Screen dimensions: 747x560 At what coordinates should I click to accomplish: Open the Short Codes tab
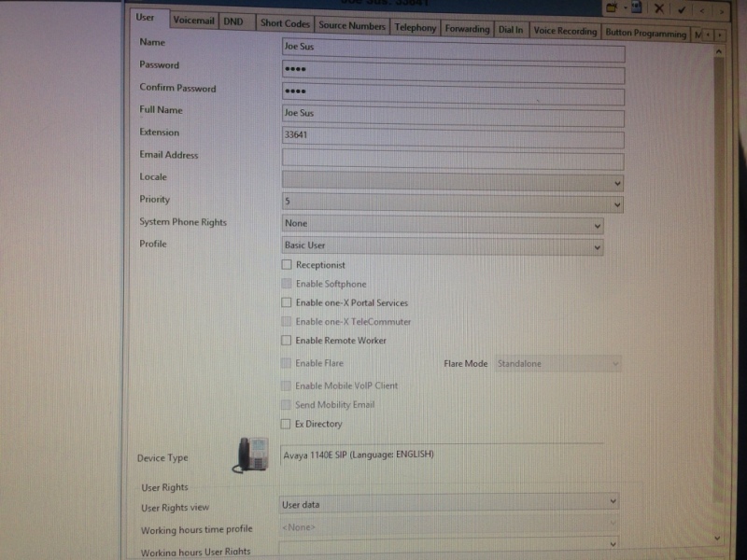click(285, 23)
